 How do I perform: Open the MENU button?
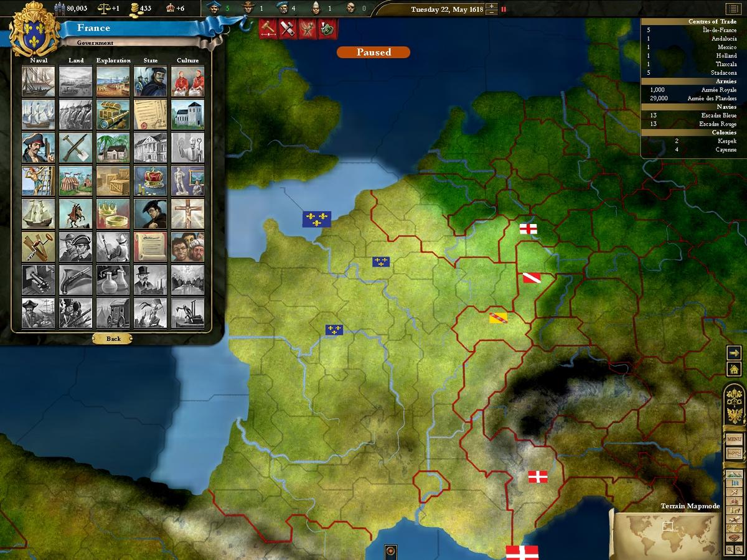735,439
